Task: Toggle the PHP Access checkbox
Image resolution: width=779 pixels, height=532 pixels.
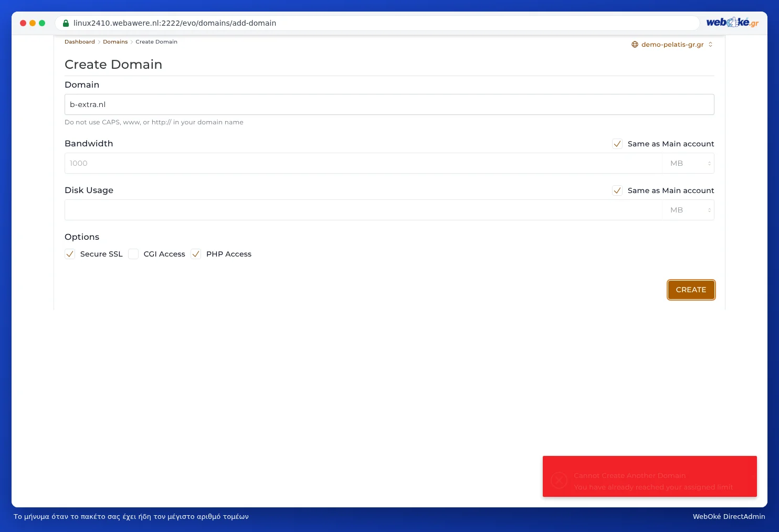Action: (x=196, y=254)
